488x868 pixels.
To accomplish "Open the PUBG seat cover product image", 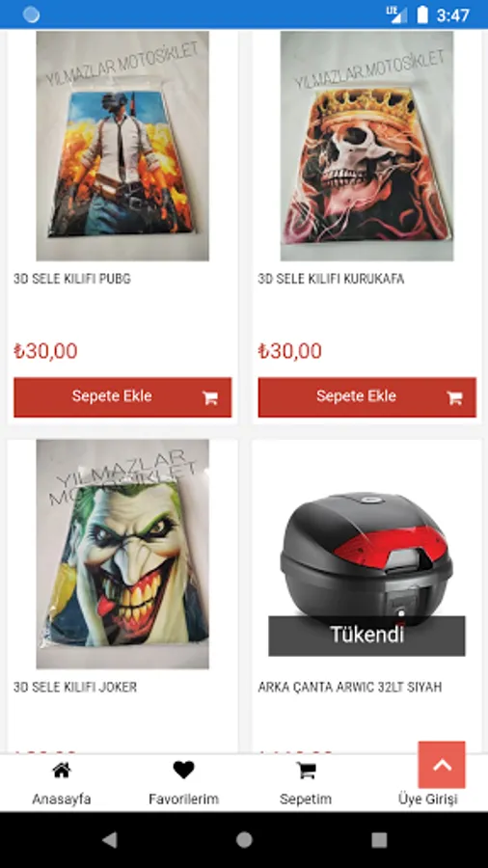I will 122,146.
